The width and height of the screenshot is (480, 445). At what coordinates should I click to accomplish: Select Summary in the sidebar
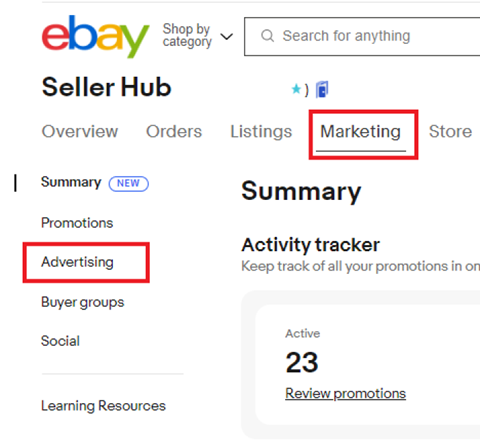(71, 182)
